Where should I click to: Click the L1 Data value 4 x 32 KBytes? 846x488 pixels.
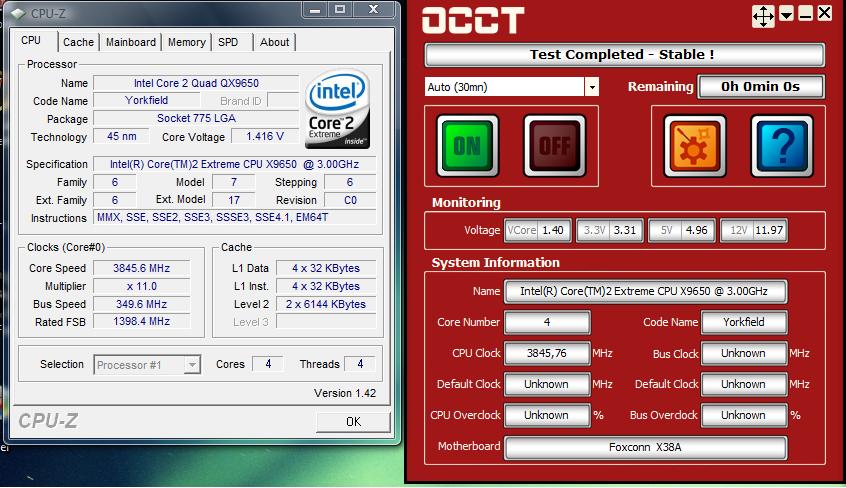point(326,268)
